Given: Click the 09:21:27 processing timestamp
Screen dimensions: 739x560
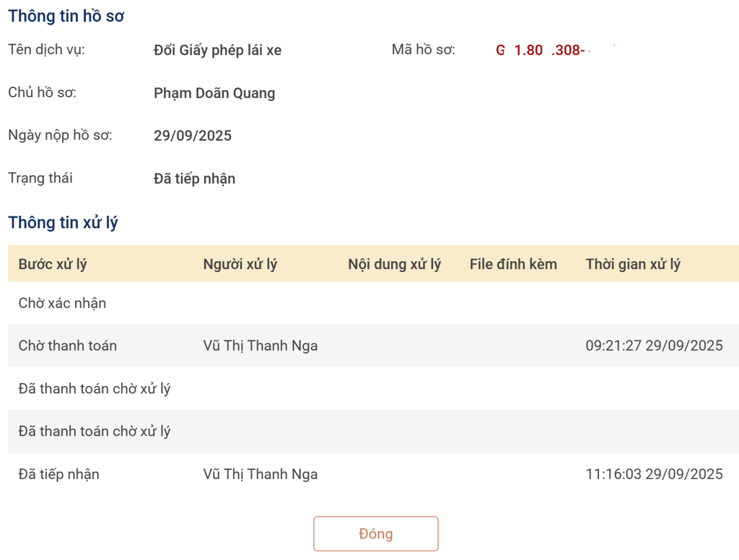Looking at the screenshot, I should pyautogui.click(x=654, y=346).
